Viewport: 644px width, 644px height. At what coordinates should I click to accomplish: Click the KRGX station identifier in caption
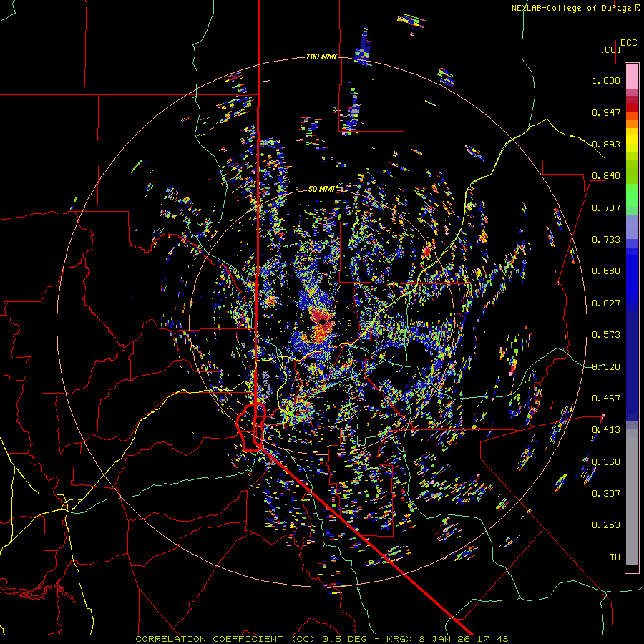pyautogui.click(x=401, y=639)
